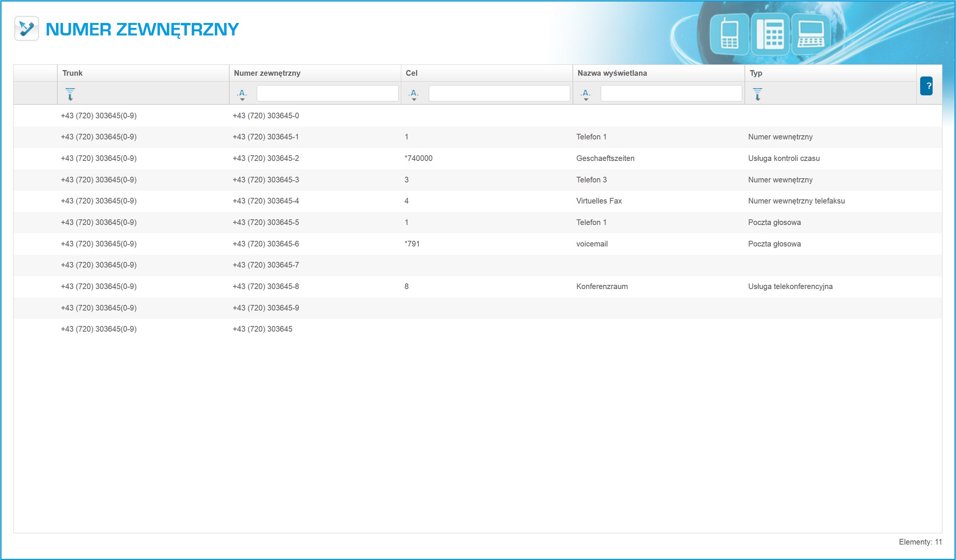
Task: Click the desk phone icon in banner
Action: [770, 34]
